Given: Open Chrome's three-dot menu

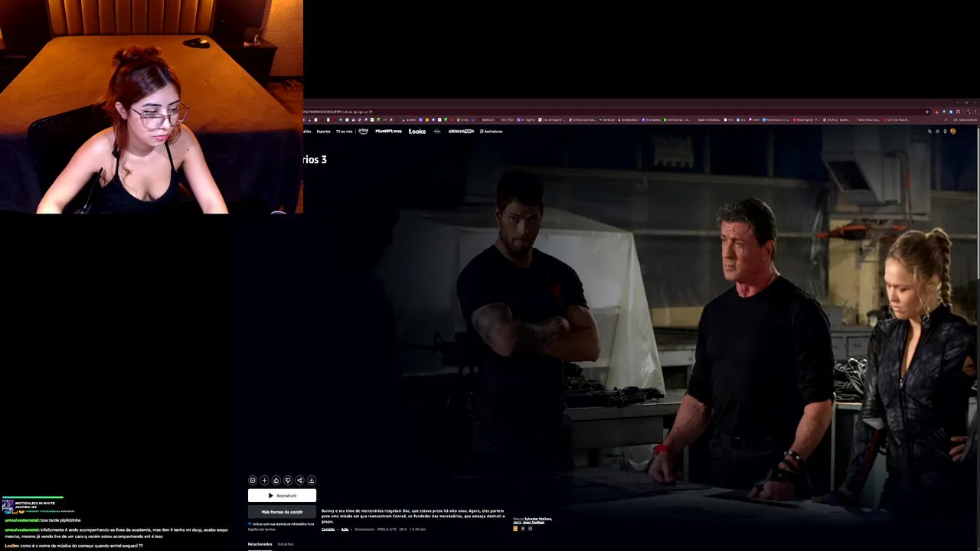Looking at the screenshot, I should coord(975,112).
